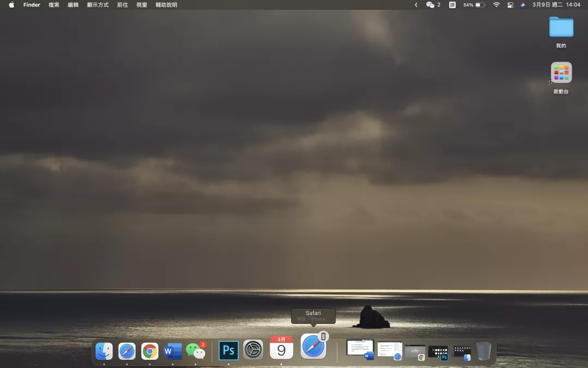Open 啟動台 Launchpad from the desktop

pyautogui.click(x=561, y=73)
